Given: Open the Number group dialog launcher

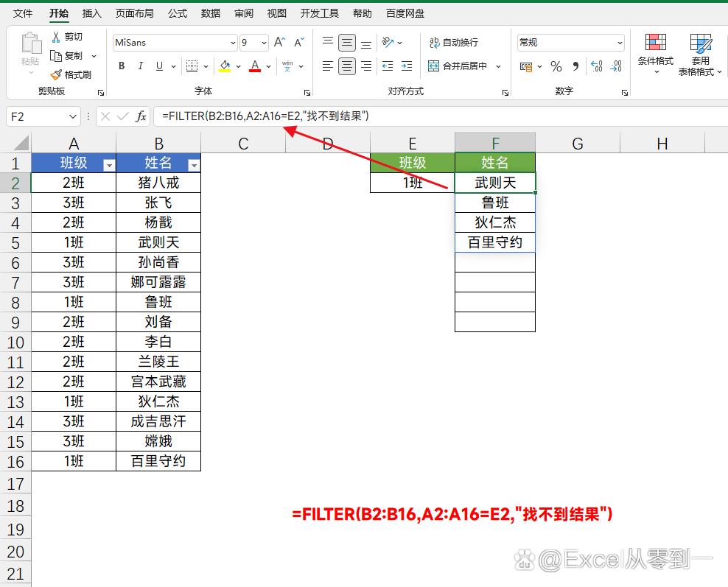Looking at the screenshot, I should (624, 93).
